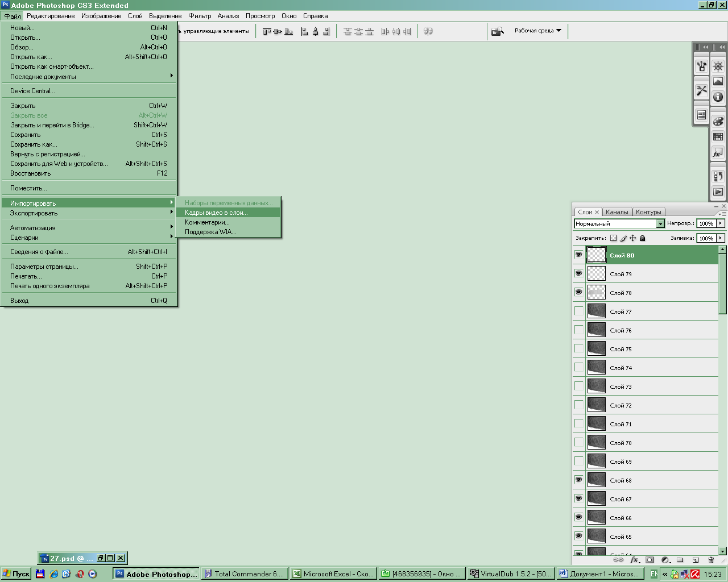Switch to VirtualDub taskbar button
The height and width of the screenshot is (582, 728).
pos(511,574)
